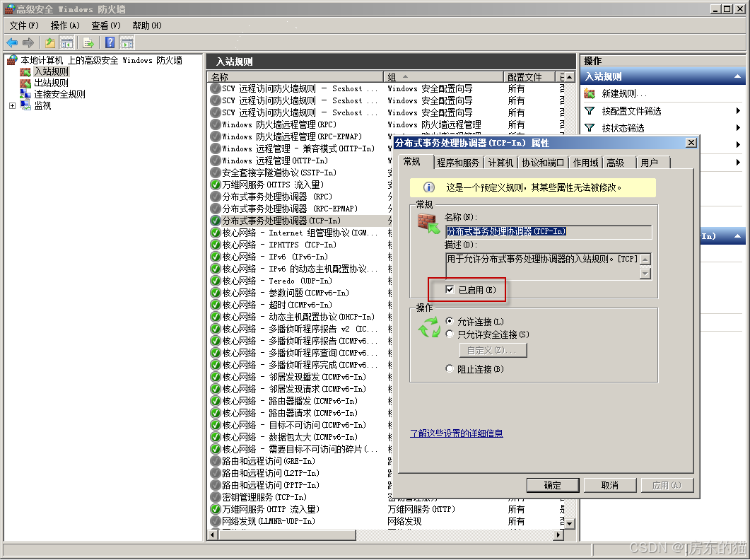Switch to the 作用域 tab
Image resolution: width=750 pixels, height=560 pixels.
(586, 163)
